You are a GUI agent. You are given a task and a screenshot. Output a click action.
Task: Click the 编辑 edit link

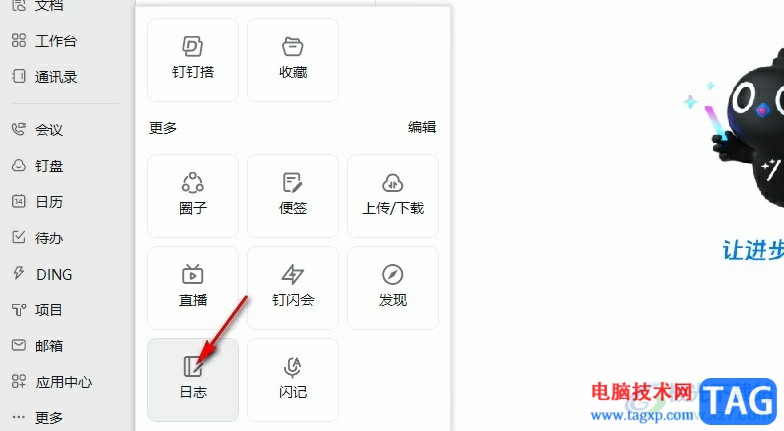coord(422,128)
